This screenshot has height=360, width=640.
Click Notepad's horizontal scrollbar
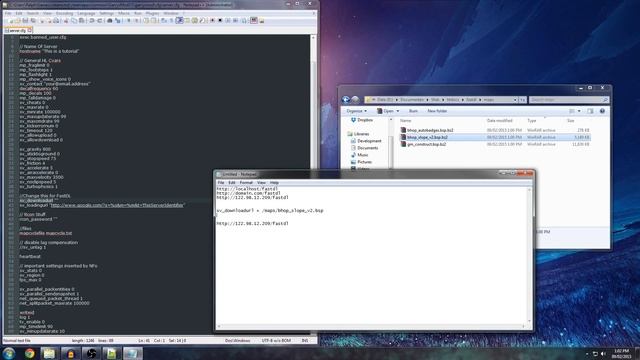click(371, 326)
